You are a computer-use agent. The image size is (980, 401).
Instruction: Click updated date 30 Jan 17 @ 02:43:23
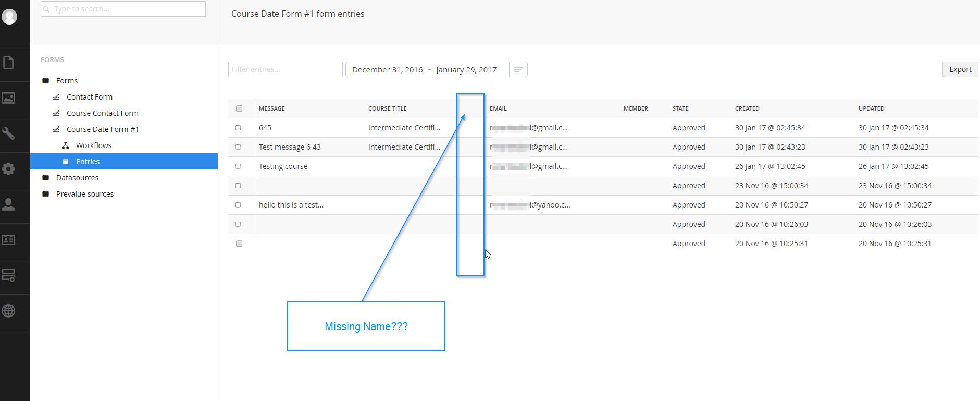click(x=894, y=147)
